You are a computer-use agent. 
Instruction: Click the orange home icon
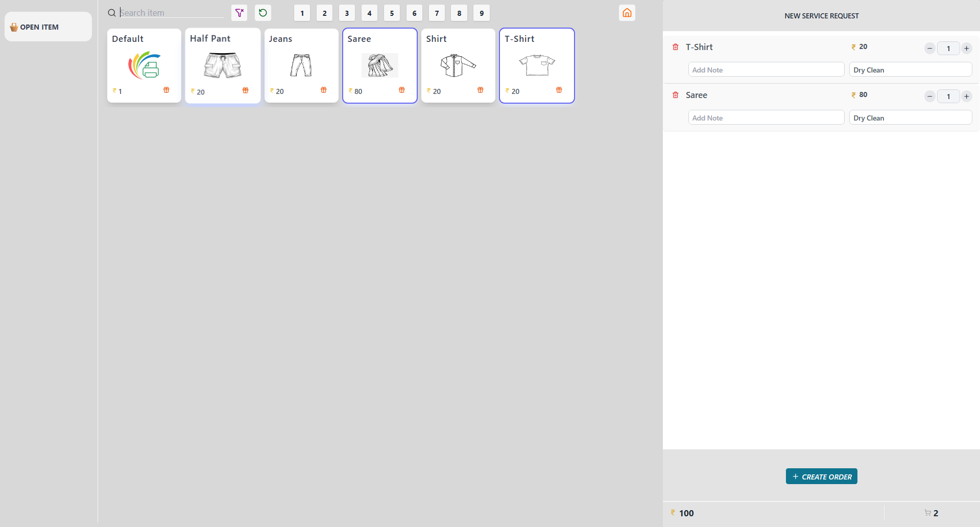[627, 13]
